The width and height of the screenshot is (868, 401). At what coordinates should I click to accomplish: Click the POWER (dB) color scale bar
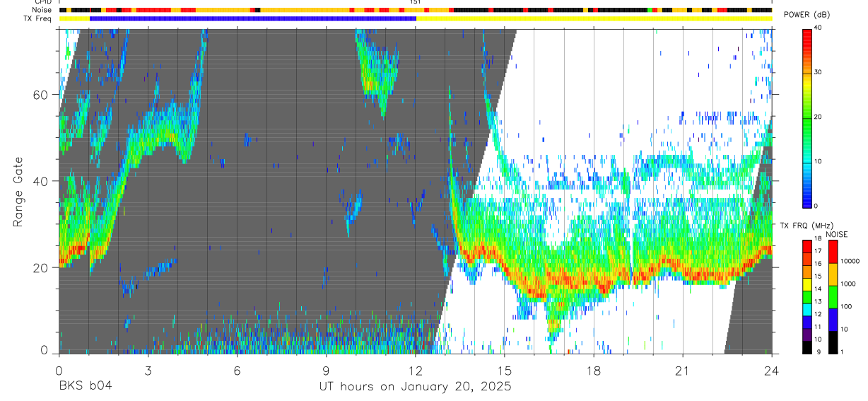[x=807, y=117]
